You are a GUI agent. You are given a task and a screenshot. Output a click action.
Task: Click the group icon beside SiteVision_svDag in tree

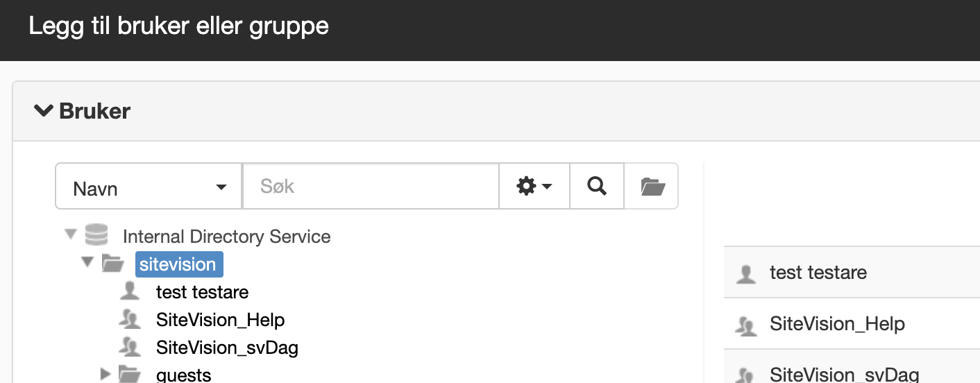[130, 346]
